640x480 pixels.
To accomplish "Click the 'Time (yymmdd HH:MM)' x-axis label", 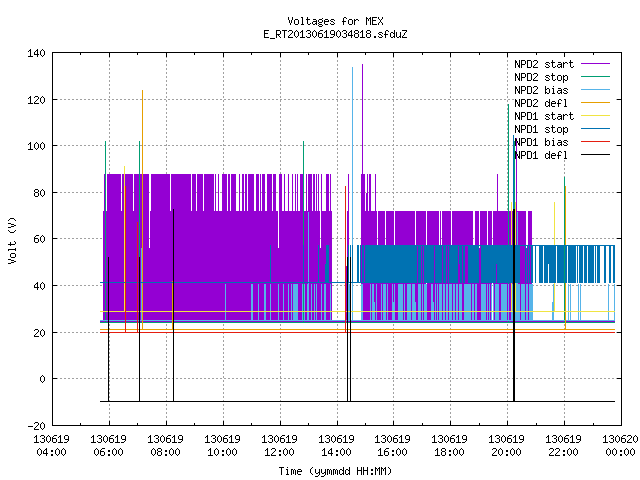I will point(335,471).
